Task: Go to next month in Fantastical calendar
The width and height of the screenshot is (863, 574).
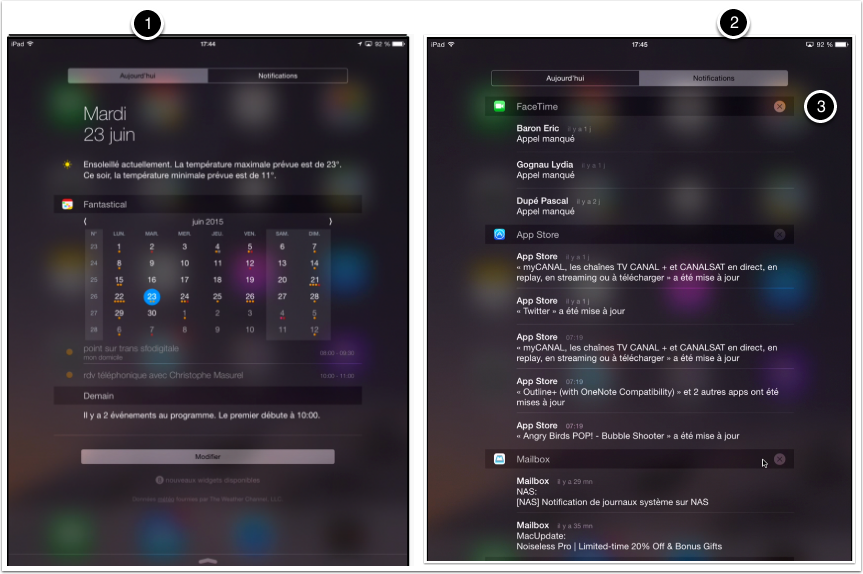Action: [x=330, y=220]
